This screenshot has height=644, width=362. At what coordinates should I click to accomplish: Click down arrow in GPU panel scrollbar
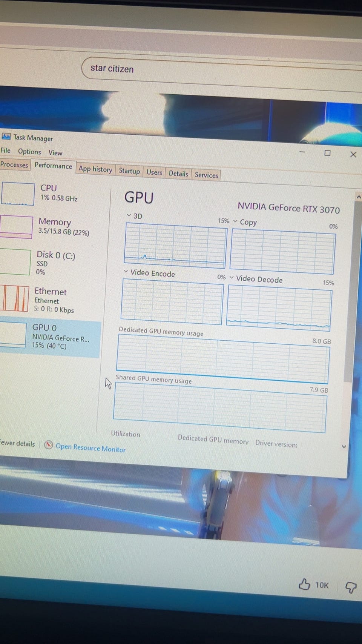pyautogui.click(x=344, y=446)
